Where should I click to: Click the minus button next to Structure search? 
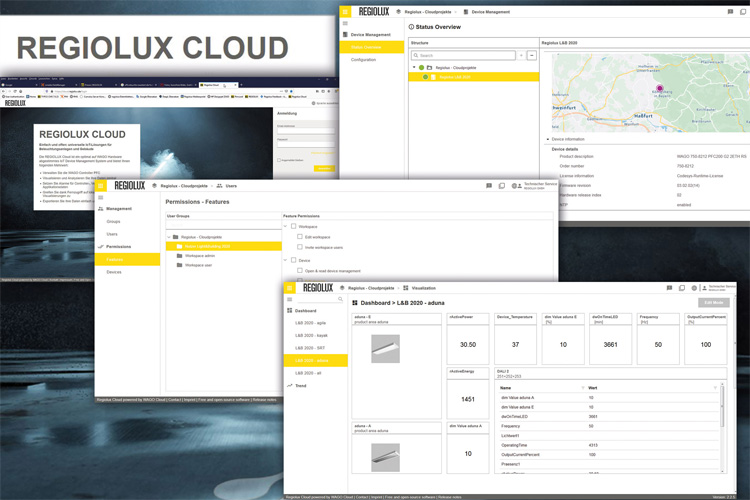(532, 56)
